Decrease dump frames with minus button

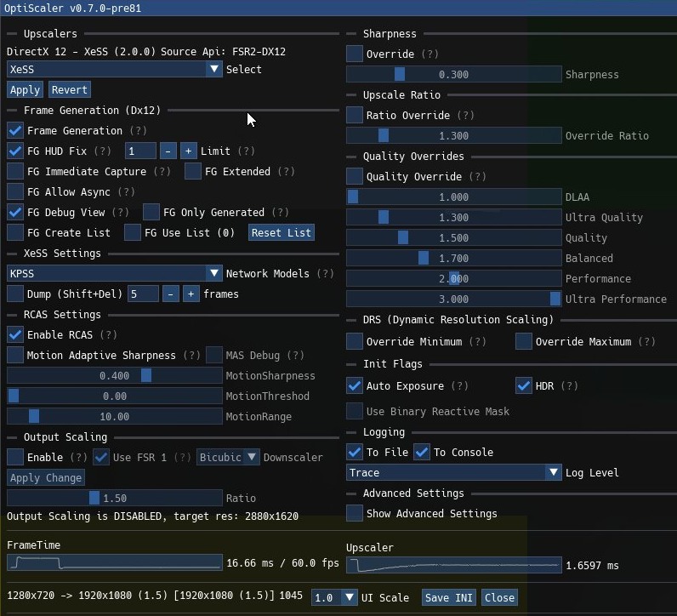tap(171, 294)
